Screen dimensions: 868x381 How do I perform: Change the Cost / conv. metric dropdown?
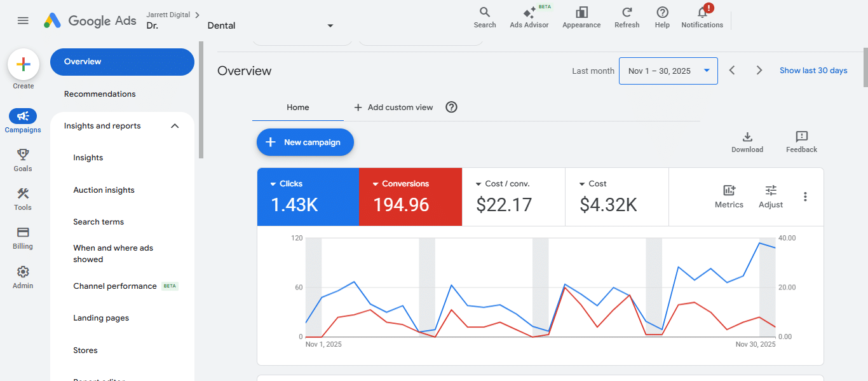point(478,184)
